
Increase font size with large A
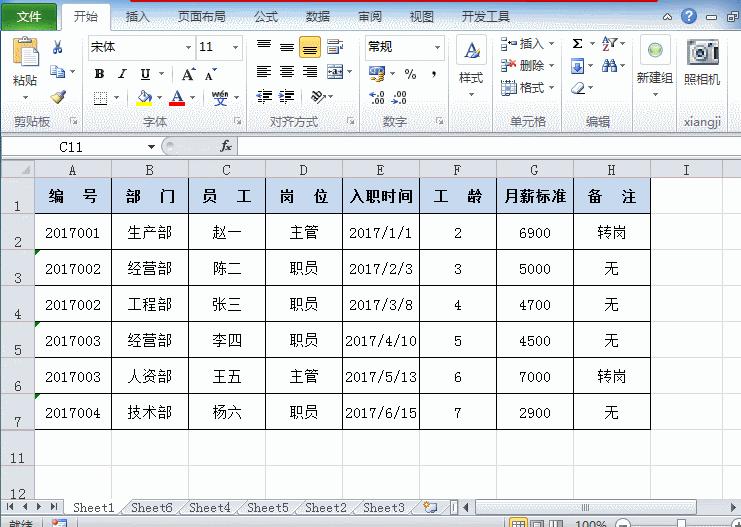pos(188,74)
